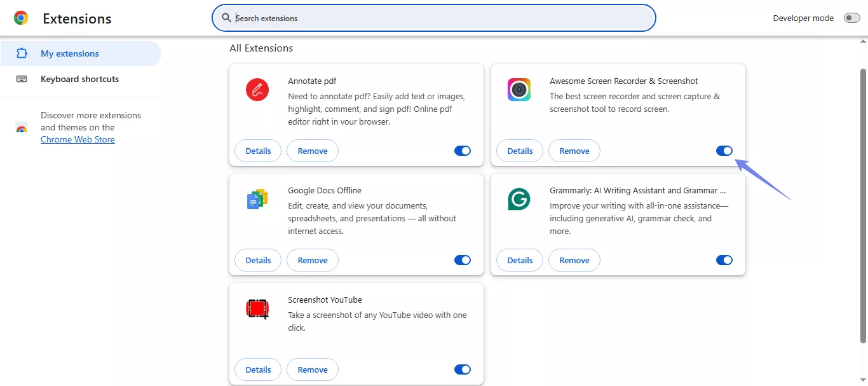The image size is (868, 386).
Task: Disable the Grammarly extension
Action: click(x=724, y=260)
